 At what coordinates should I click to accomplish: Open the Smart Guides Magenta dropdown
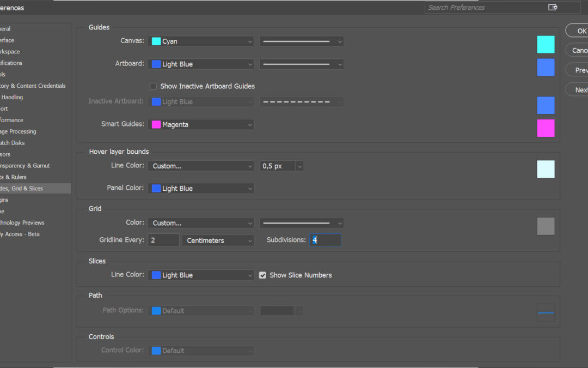click(201, 125)
